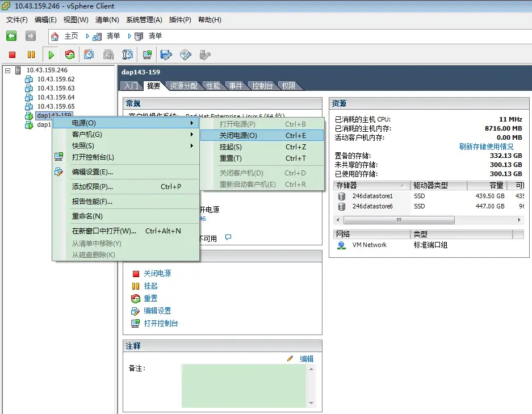Click the 编辑设置 command link
The height and width of the screenshot is (414, 532).
pos(157,311)
